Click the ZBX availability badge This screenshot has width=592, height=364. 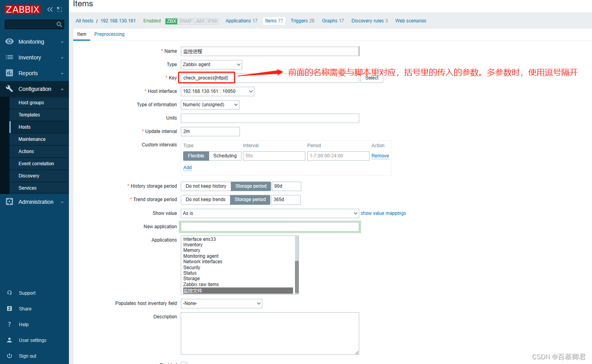click(x=171, y=21)
